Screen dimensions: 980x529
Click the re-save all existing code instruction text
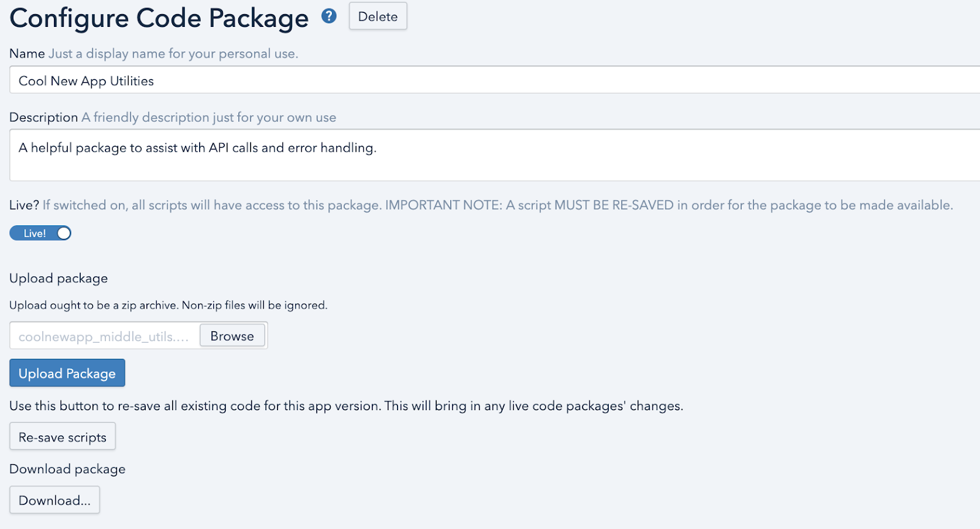point(346,406)
